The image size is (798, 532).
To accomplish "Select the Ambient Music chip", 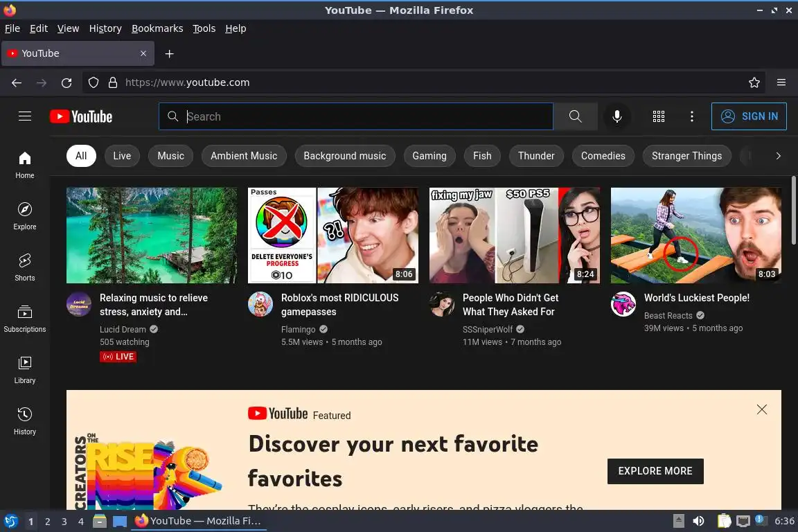I will tap(244, 156).
